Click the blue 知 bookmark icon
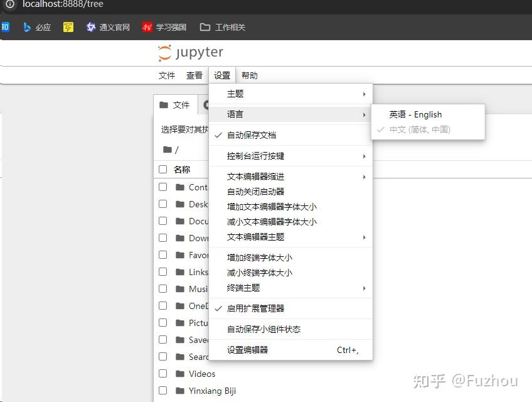The height and width of the screenshot is (402, 532). coord(6,27)
